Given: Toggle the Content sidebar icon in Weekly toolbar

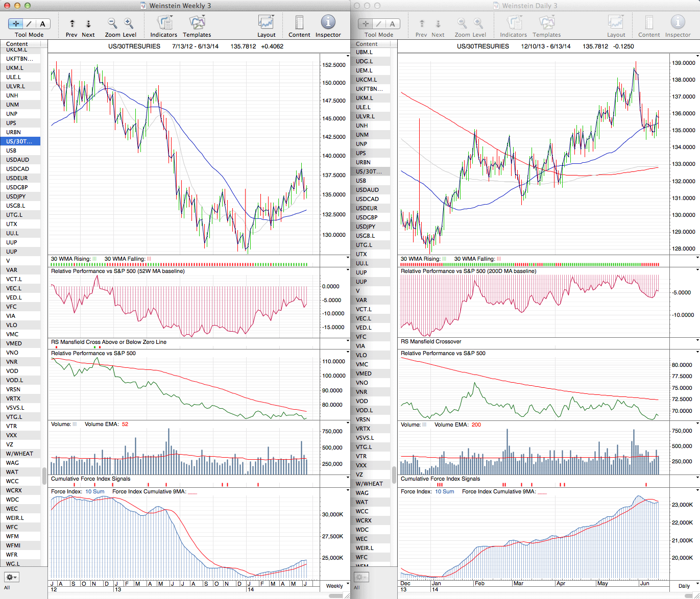Looking at the screenshot, I should (299, 23).
